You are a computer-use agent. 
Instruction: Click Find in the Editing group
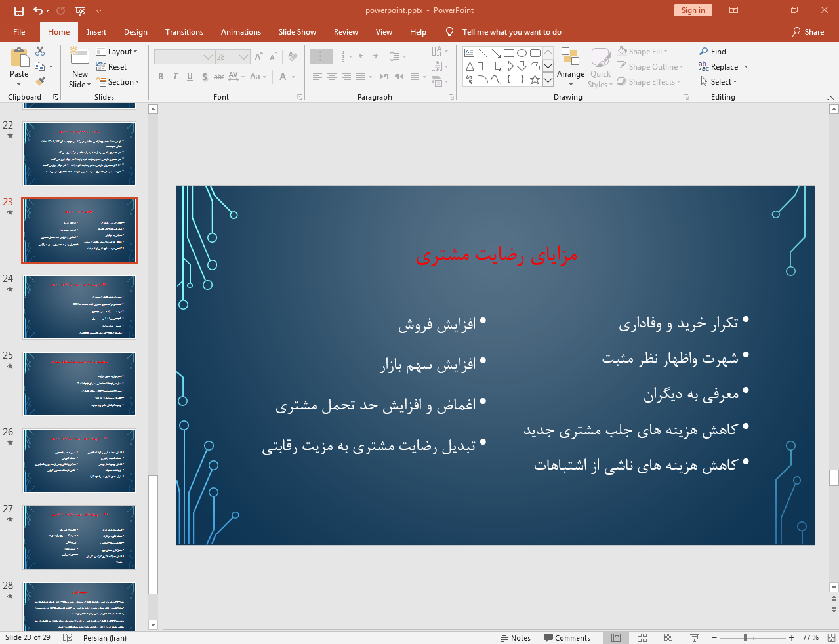click(x=713, y=52)
